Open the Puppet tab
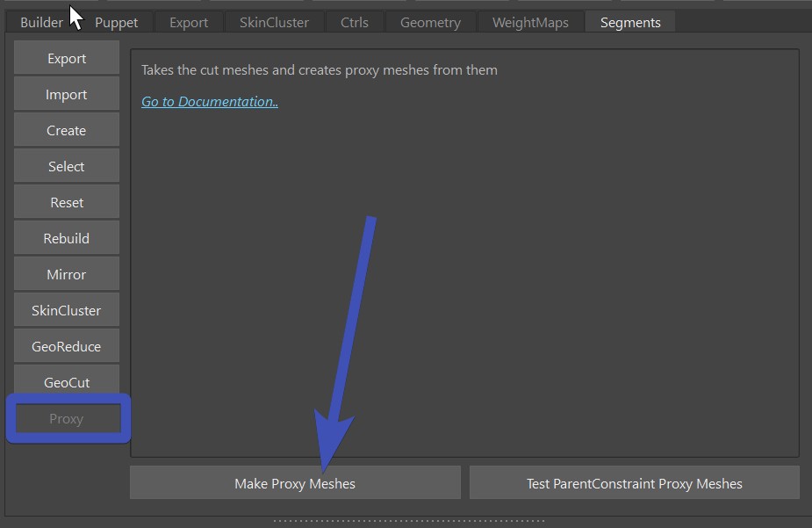 (x=117, y=23)
